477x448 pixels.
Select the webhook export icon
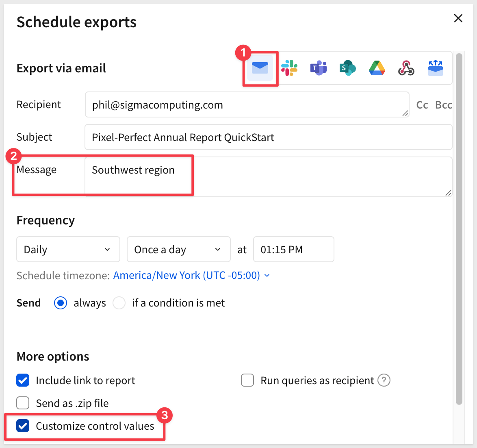[x=406, y=68]
